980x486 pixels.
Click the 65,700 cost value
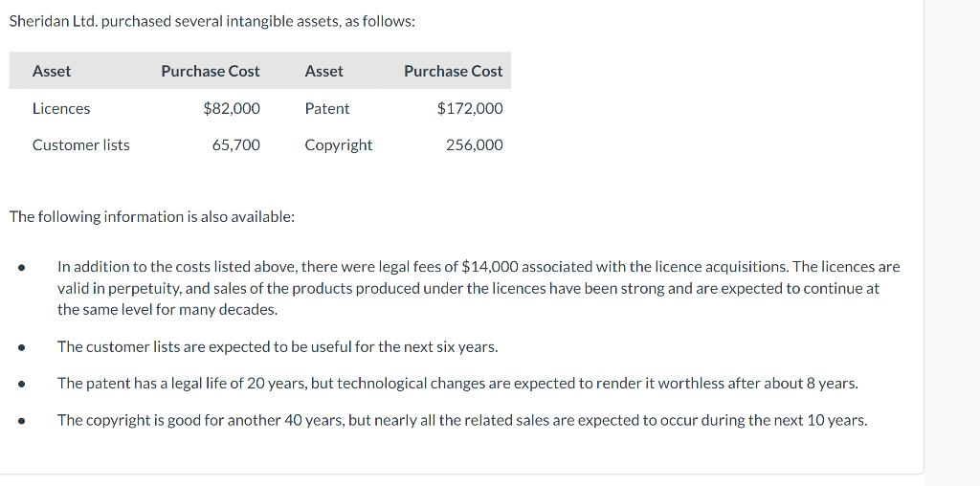click(x=236, y=144)
